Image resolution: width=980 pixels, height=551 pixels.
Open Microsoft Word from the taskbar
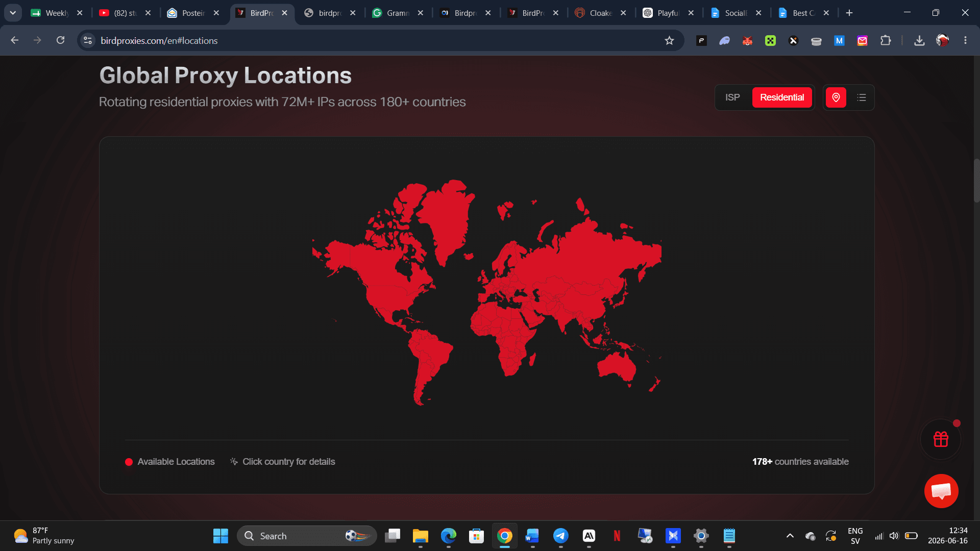(x=532, y=536)
